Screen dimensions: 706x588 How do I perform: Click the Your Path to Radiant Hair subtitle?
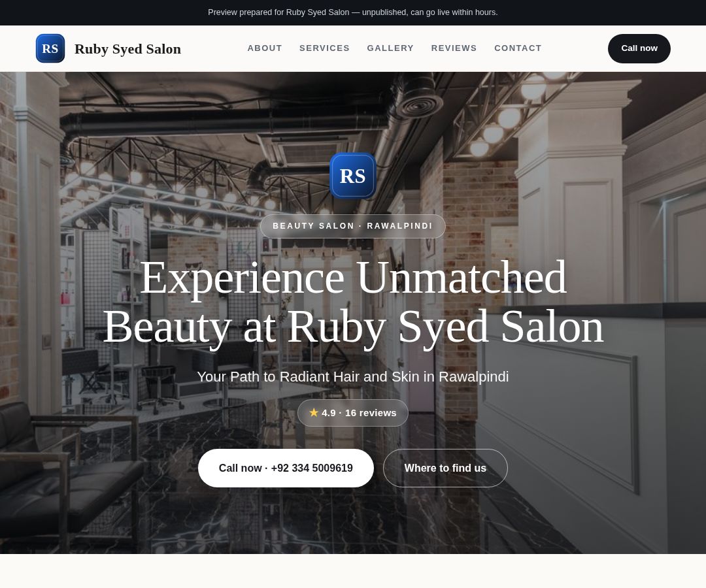point(352,376)
